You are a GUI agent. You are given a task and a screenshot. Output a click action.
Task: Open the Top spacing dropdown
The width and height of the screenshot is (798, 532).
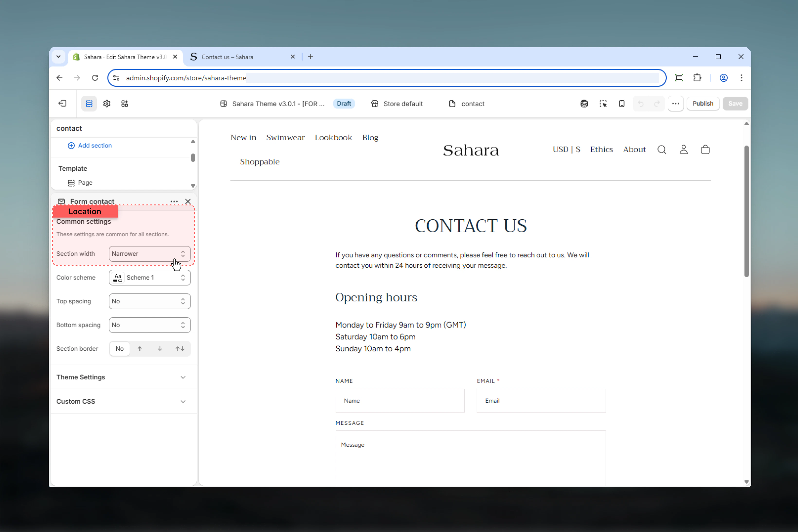150,301
